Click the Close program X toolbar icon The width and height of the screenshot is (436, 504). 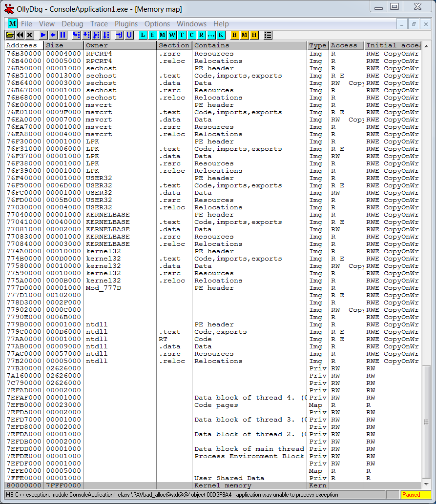coord(30,35)
